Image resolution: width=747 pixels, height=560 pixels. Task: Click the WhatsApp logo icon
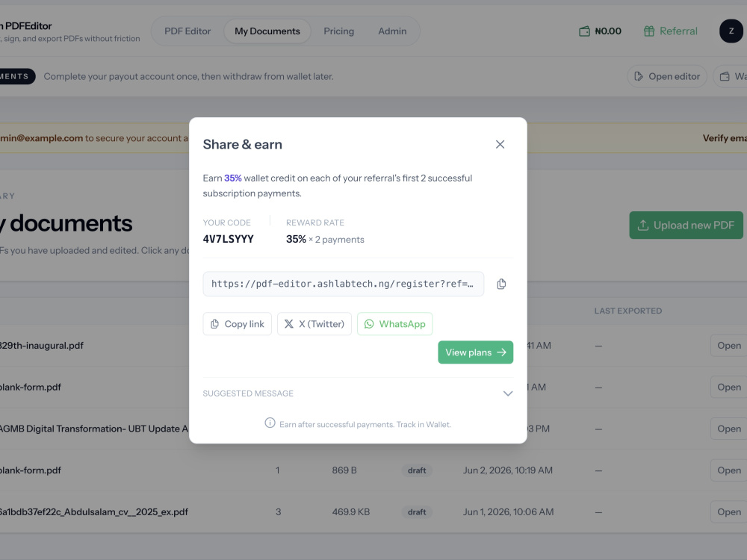pos(369,324)
